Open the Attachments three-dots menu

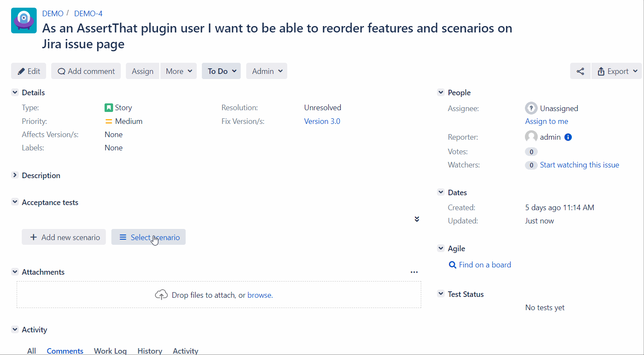tap(414, 272)
